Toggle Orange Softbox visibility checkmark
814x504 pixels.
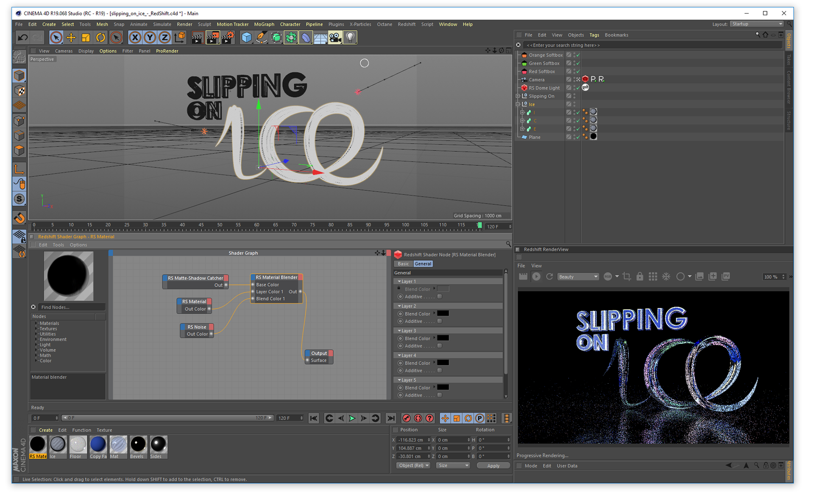[578, 55]
